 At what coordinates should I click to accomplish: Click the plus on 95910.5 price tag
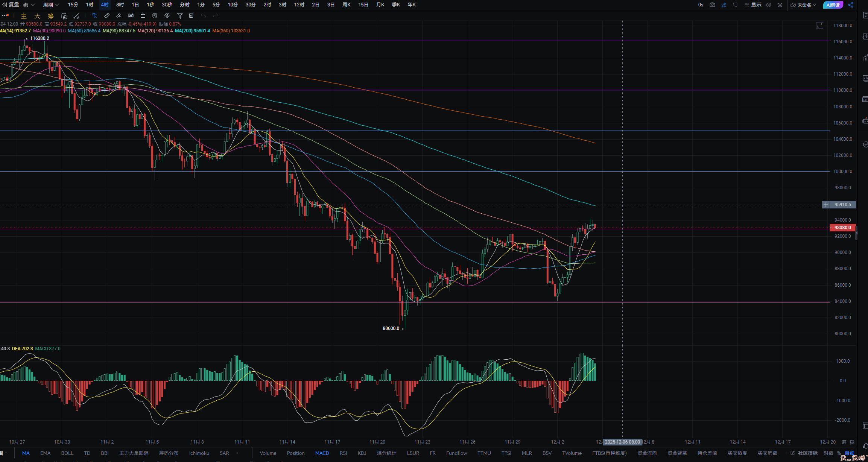coord(826,205)
